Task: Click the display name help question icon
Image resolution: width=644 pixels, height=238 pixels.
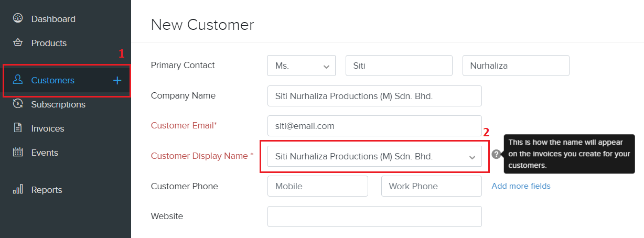Action: point(496,154)
